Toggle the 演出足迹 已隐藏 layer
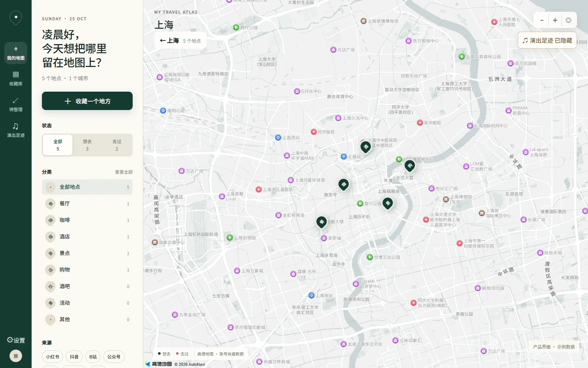The width and height of the screenshot is (588, 368). 547,40
